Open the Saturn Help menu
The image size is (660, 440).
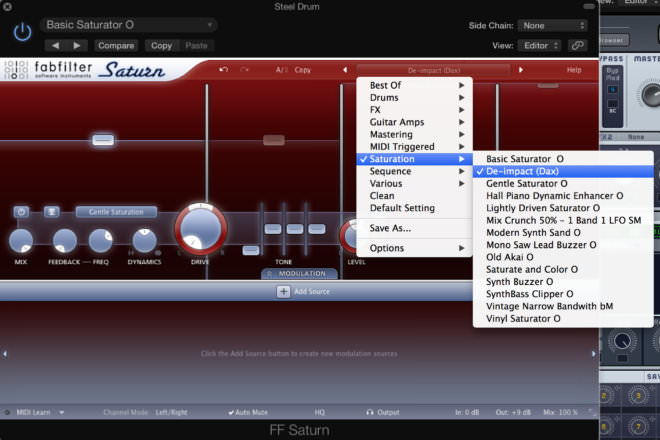pos(574,70)
